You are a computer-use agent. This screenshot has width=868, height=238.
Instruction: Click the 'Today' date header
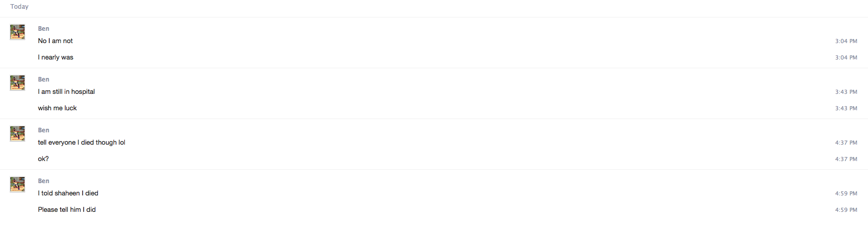(19, 7)
